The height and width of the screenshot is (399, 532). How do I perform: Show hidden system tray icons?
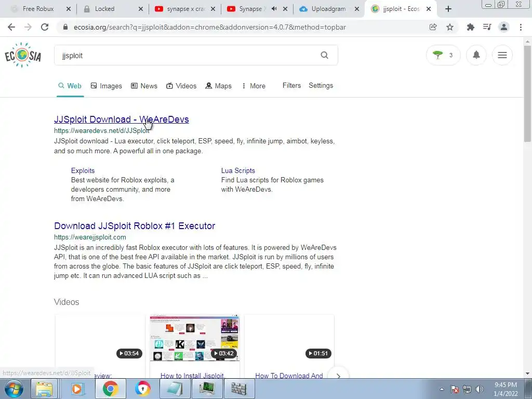coord(442,389)
